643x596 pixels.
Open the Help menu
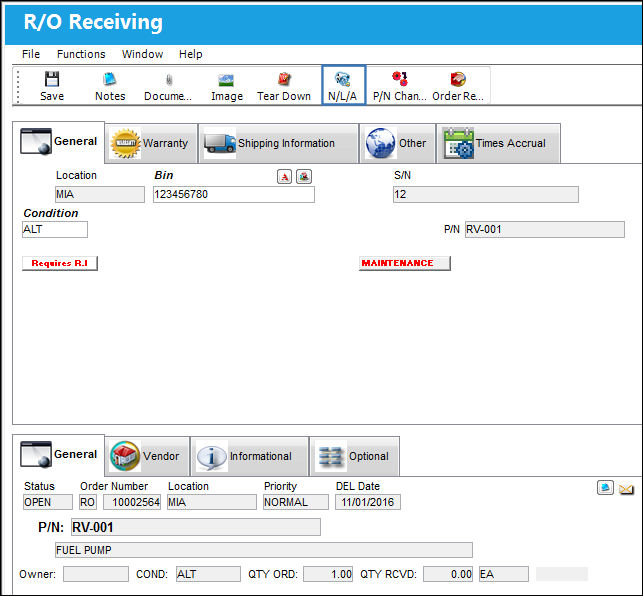tap(190, 54)
